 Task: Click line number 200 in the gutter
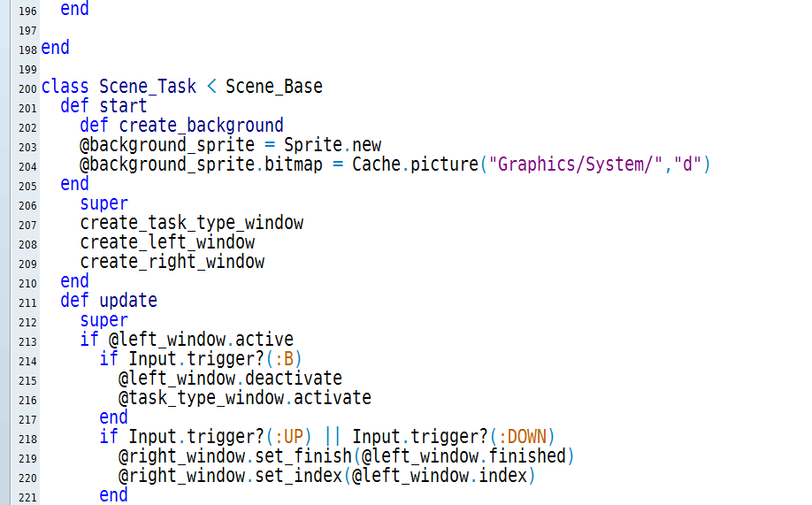tap(27, 89)
